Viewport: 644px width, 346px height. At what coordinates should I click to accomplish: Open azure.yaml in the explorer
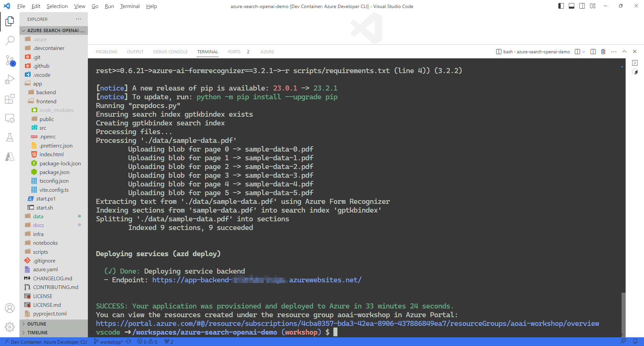45,270
